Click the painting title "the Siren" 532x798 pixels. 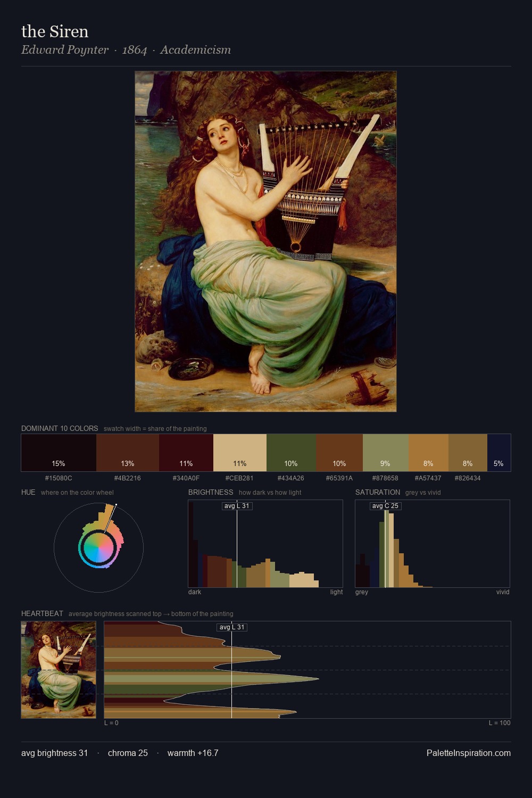coord(55,31)
